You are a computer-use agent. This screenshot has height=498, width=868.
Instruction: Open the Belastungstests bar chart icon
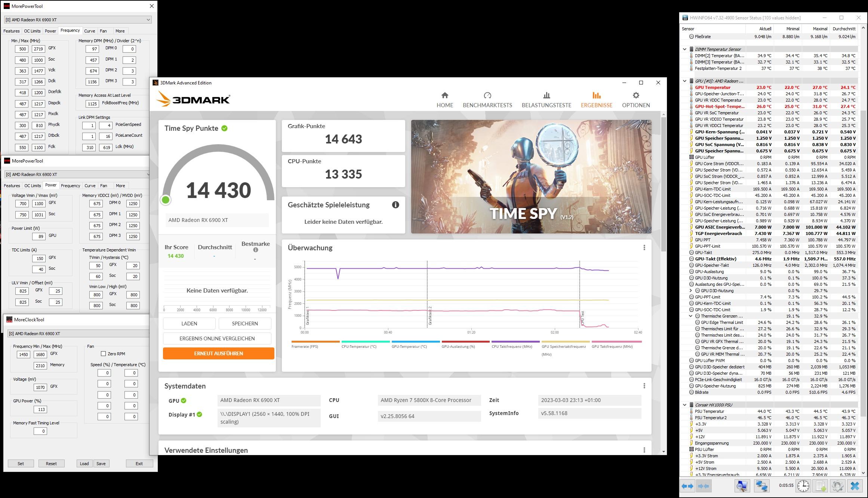(x=547, y=95)
